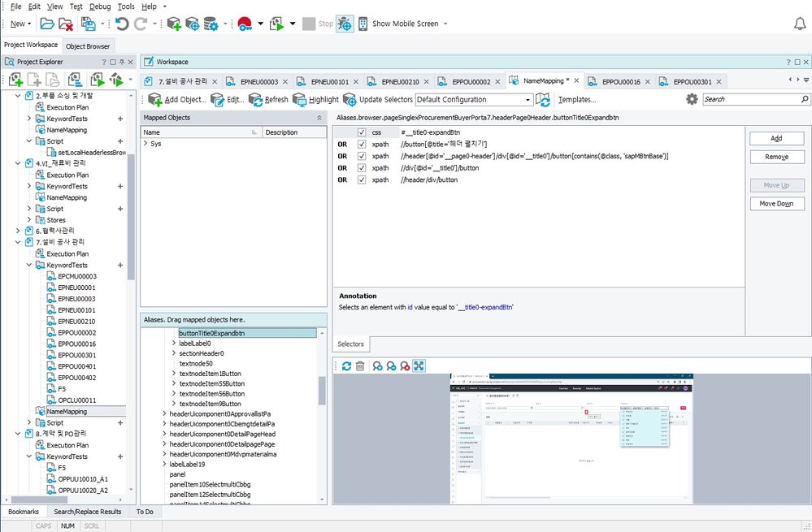Uncheck the css selector checkbox
This screenshot has width=812, height=532.
coord(362,132)
